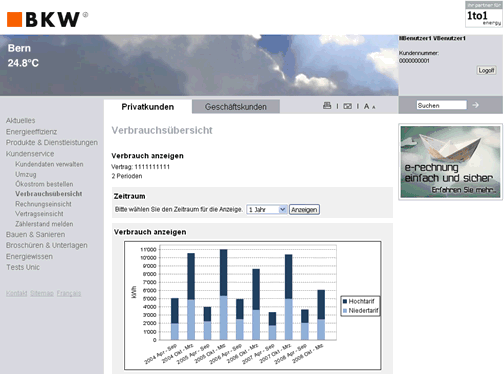The image size is (504, 377).
Task: Click the Logoff button
Action: coord(486,70)
